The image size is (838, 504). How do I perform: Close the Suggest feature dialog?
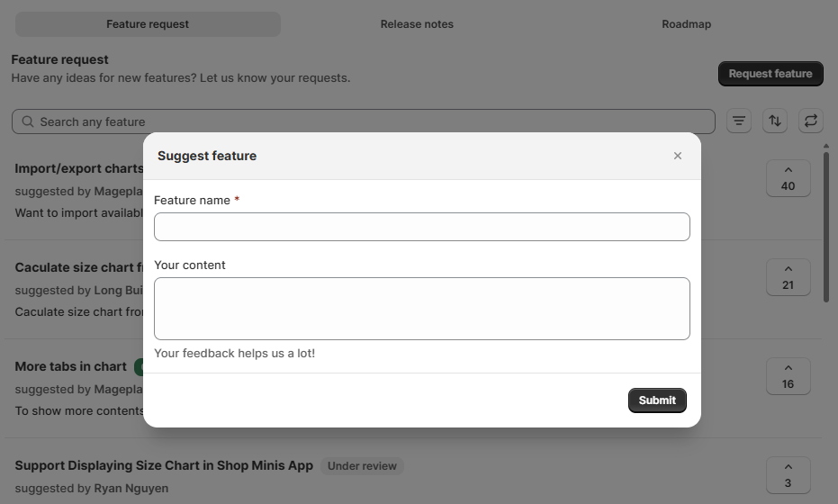[x=678, y=156]
